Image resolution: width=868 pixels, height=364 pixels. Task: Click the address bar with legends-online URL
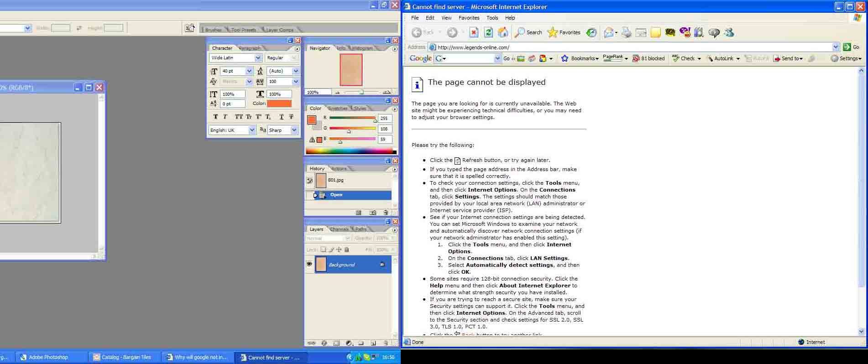click(630, 47)
